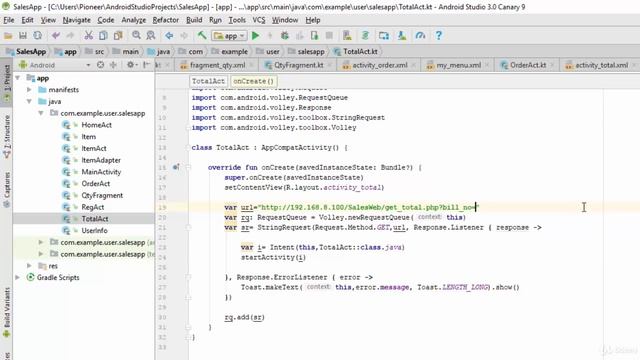
Task: Click scroll-from-source target icon in Project panel
Action: tap(100, 65)
